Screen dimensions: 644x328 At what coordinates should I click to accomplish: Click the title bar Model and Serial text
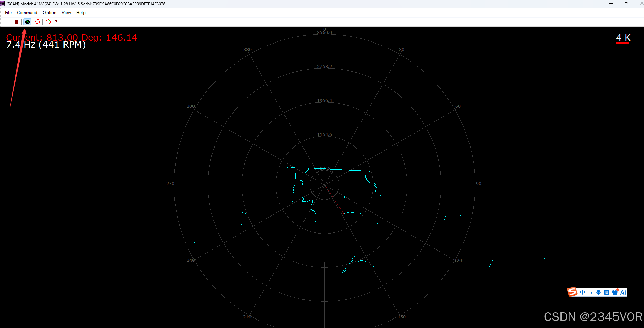86,4
